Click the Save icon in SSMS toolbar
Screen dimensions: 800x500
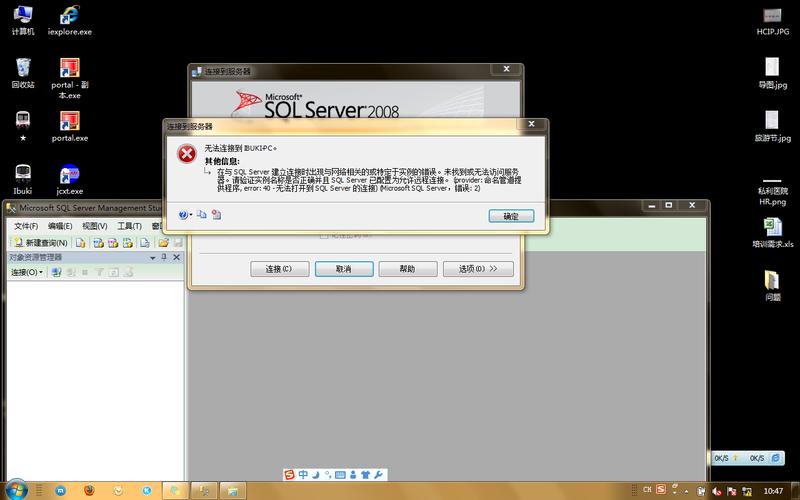tap(178, 243)
